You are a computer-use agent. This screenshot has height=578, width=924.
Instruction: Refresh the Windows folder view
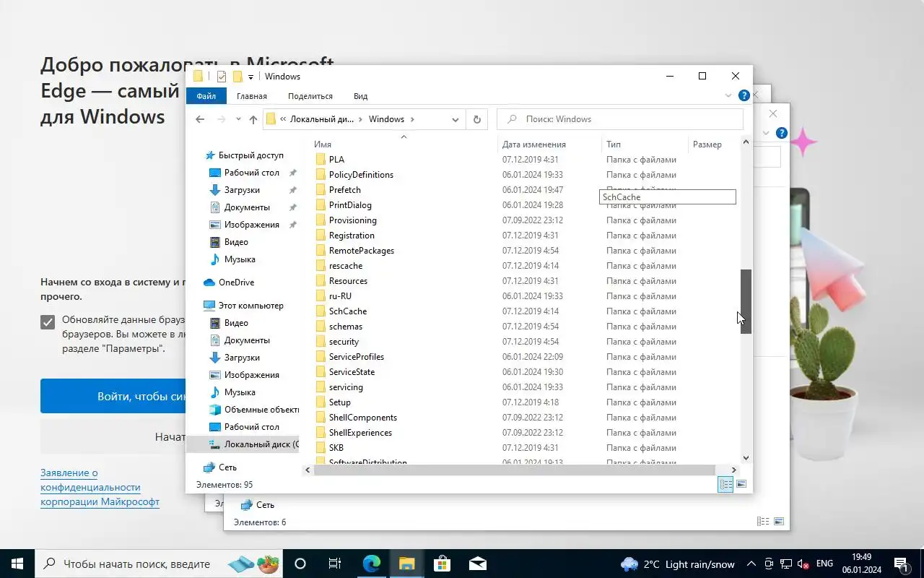pyautogui.click(x=476, y=119)
